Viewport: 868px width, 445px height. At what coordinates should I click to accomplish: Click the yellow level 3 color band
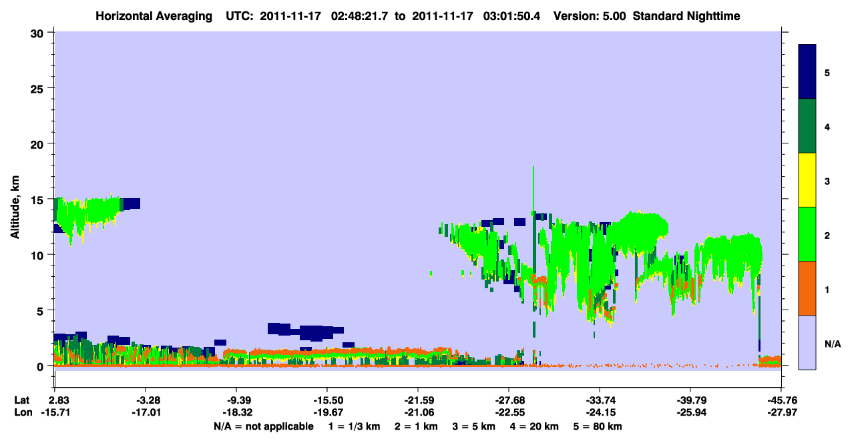[807, 180]
